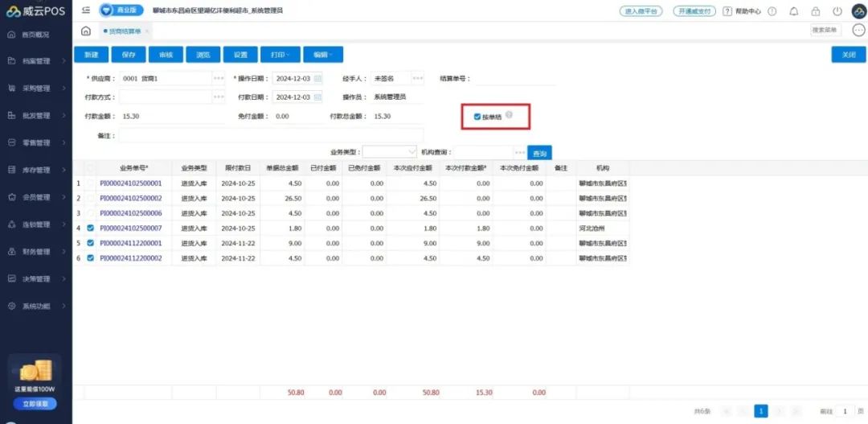Image resolution: width=868 pixels, height=424 pixels.
Task: Click the ellipsis icon beside 供应商 field
Action: [x=218, y=79]
